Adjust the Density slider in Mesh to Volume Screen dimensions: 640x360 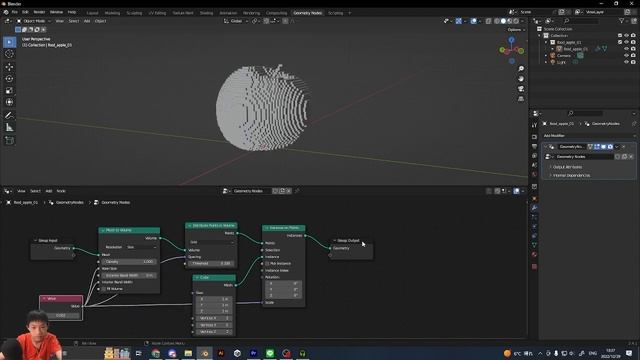(129, 262)
